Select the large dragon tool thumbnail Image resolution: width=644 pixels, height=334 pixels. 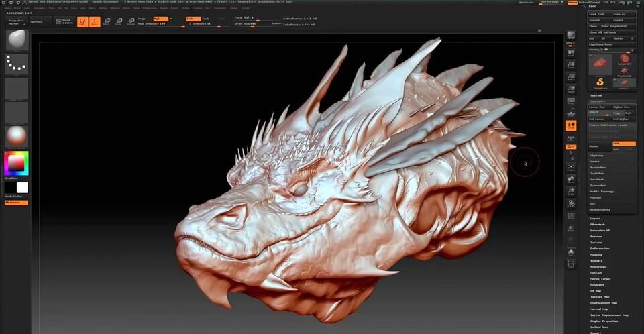coord(600,64)
